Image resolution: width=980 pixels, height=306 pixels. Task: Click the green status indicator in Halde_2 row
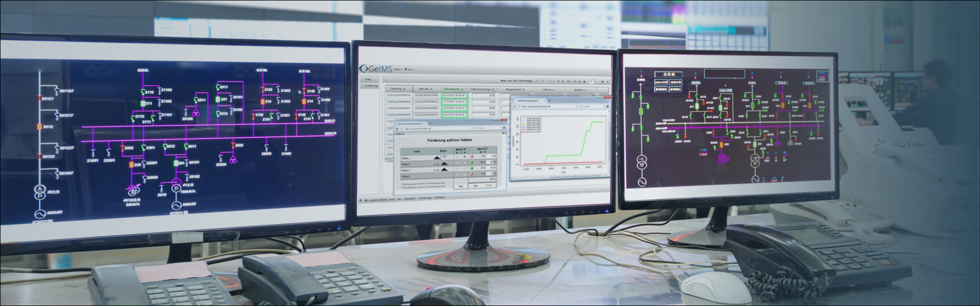click(x=472, y=163)
